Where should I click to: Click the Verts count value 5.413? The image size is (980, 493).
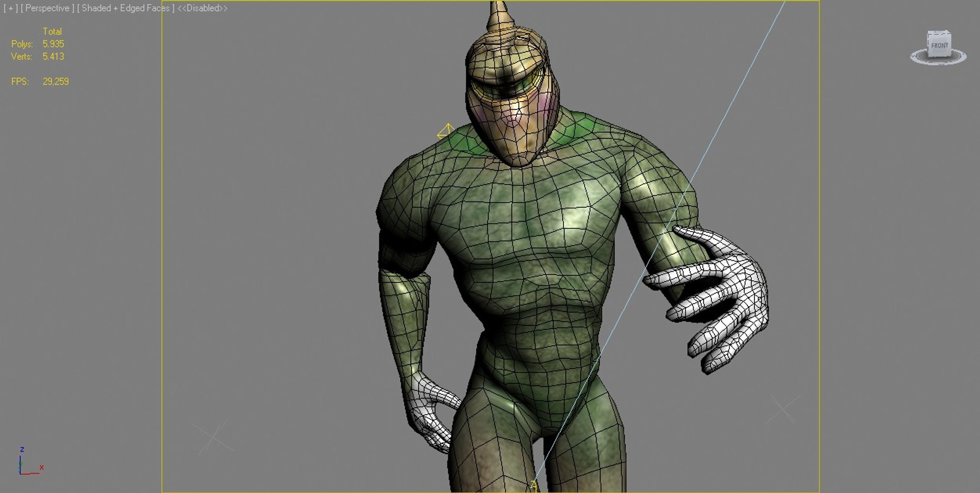coord(53,57)
